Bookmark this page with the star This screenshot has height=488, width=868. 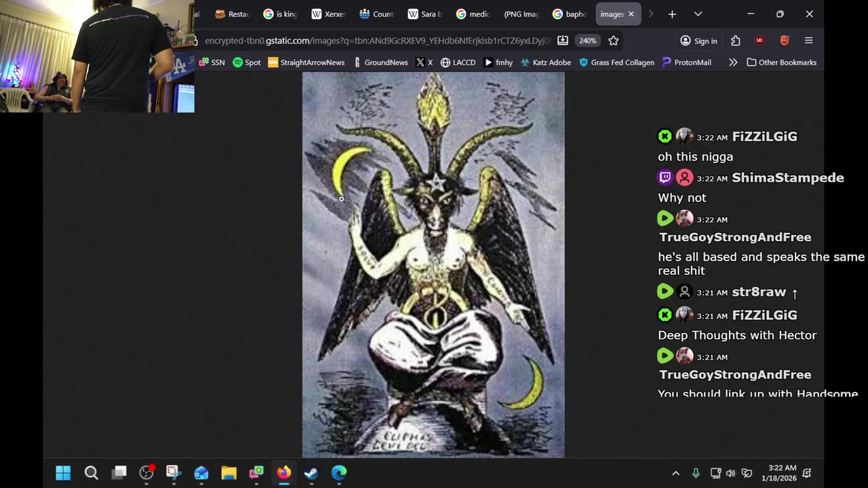613,41
